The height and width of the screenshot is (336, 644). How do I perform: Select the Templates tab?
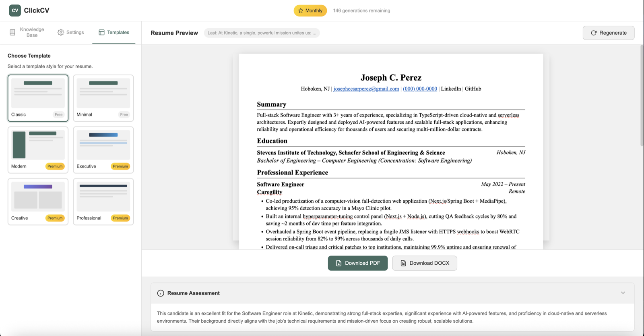pyautogui.click(x=114, y=32)
